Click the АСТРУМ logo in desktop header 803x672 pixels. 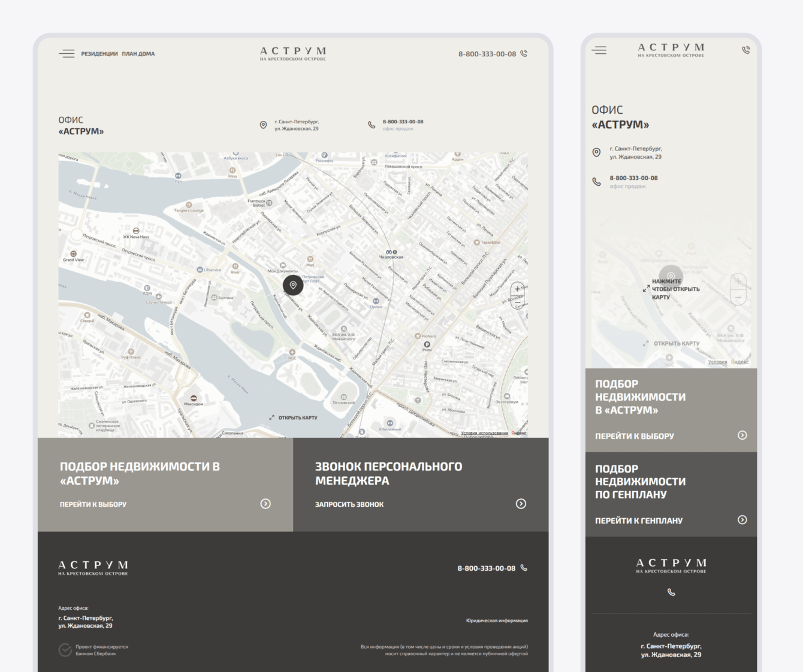coord(293,53)
